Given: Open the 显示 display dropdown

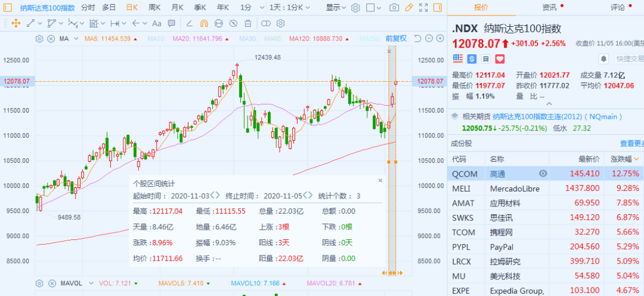Looking at the screenshot, I should [x=336, y=7].
